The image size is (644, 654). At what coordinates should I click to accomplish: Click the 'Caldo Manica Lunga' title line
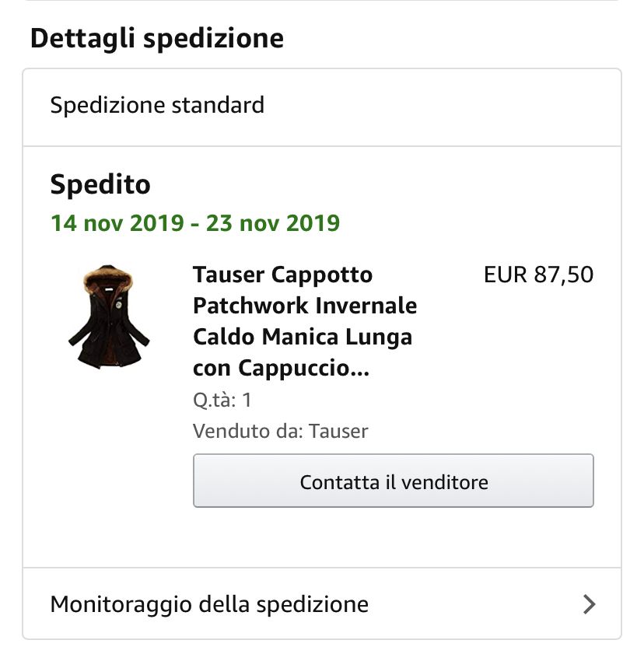pos(303,337)
